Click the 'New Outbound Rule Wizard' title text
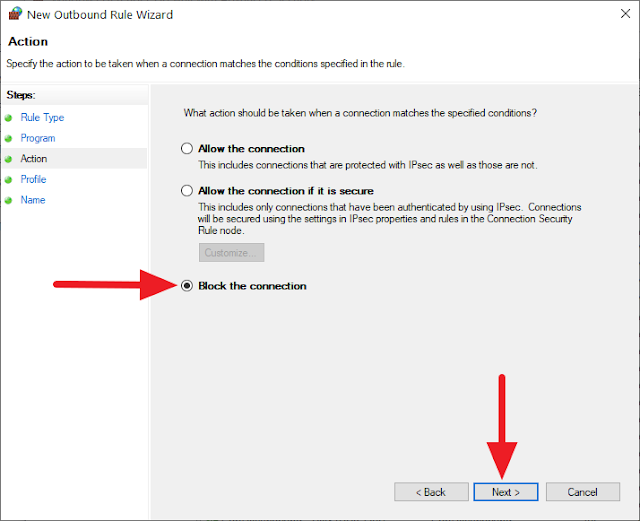The height and width of the screenshot is (521, 640). [x=100, y=15]
